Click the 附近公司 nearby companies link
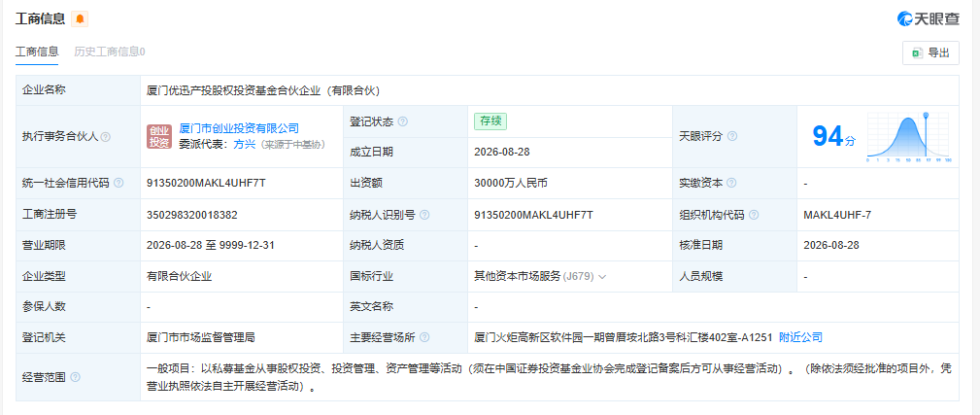 pos(800,337)
